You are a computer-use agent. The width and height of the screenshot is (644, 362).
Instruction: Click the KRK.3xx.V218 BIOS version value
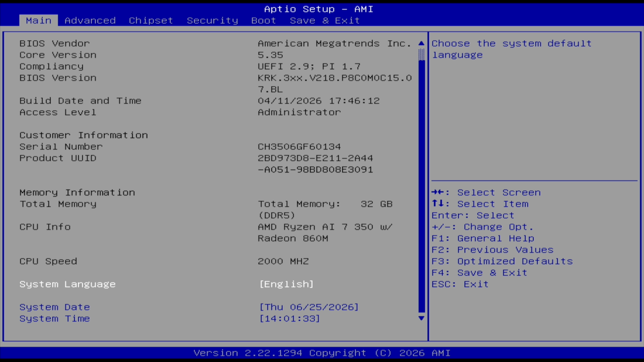tap(335, 84)
